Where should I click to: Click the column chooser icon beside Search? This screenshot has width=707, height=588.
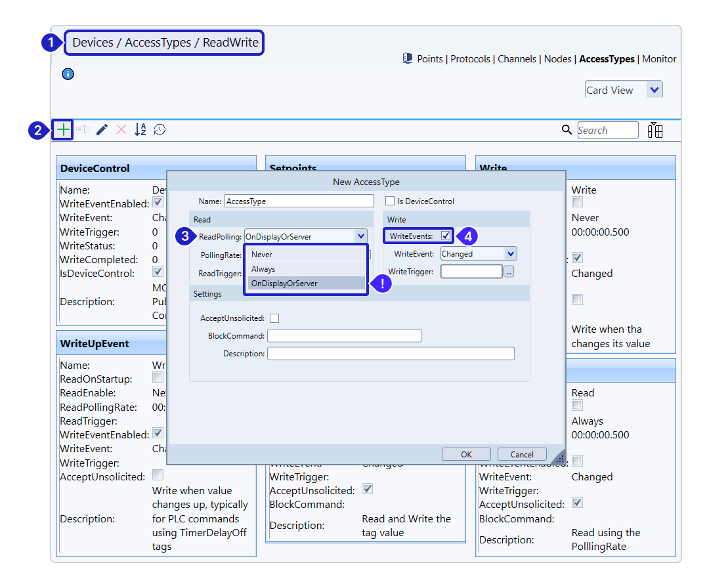point(655,130)
